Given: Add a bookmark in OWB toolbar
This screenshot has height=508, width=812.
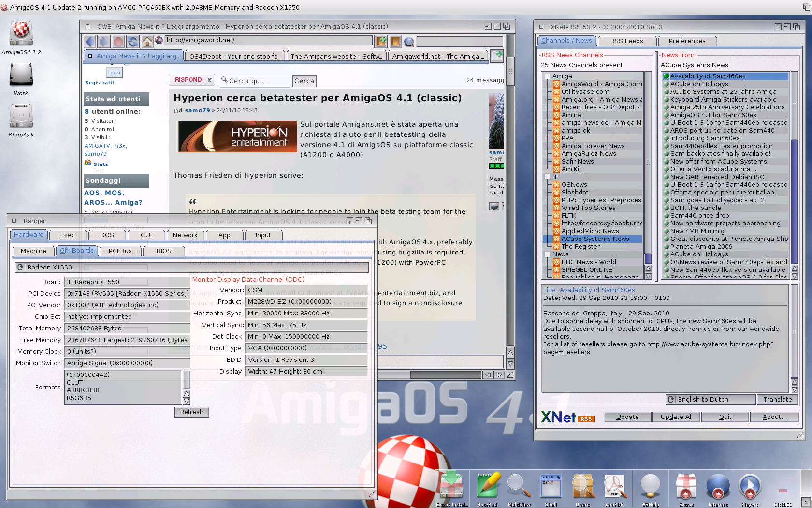Looking at the screenshot, I should tap(381, 42).
